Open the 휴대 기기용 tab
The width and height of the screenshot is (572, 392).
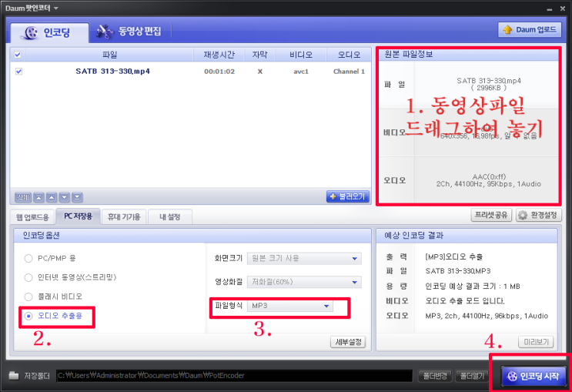click(124, 217)
